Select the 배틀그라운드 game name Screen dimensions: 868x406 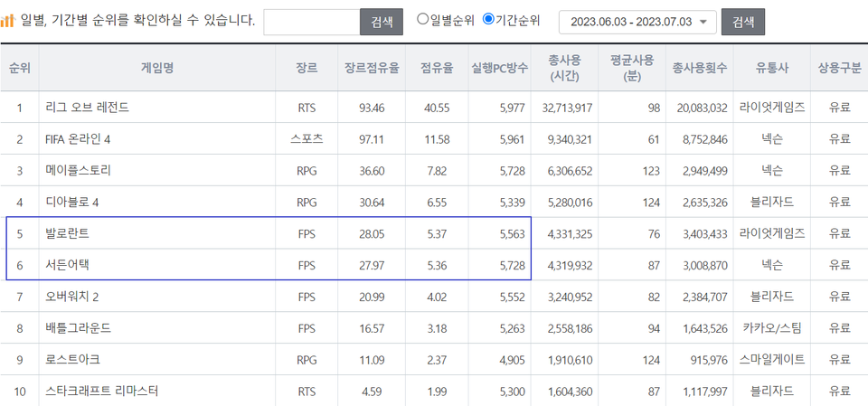pyautogui.click(x=78, y=328)
